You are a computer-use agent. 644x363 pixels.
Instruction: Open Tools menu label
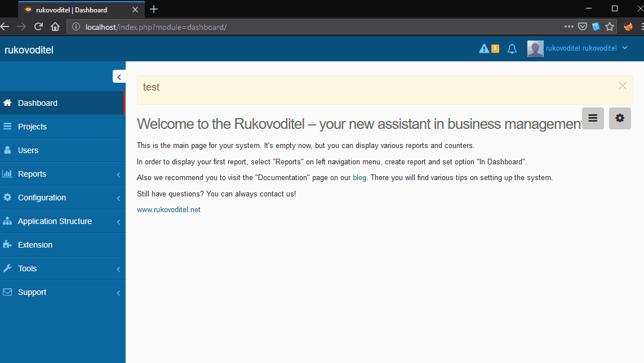click(x=28, y=268)
